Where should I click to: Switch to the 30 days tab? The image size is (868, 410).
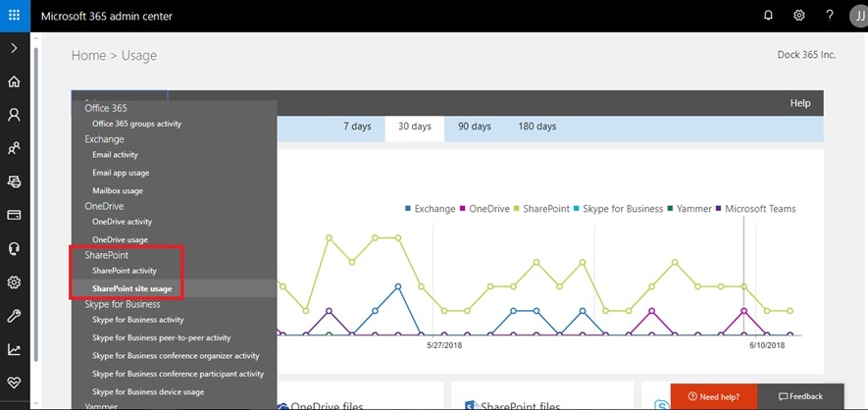[x=415, y=127]
